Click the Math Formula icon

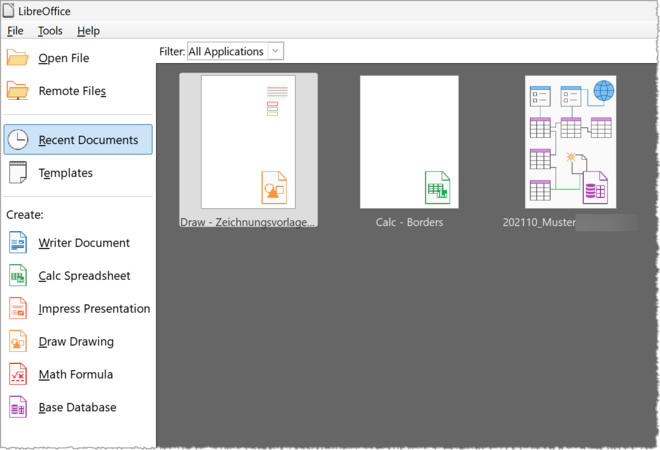(18, 374)
